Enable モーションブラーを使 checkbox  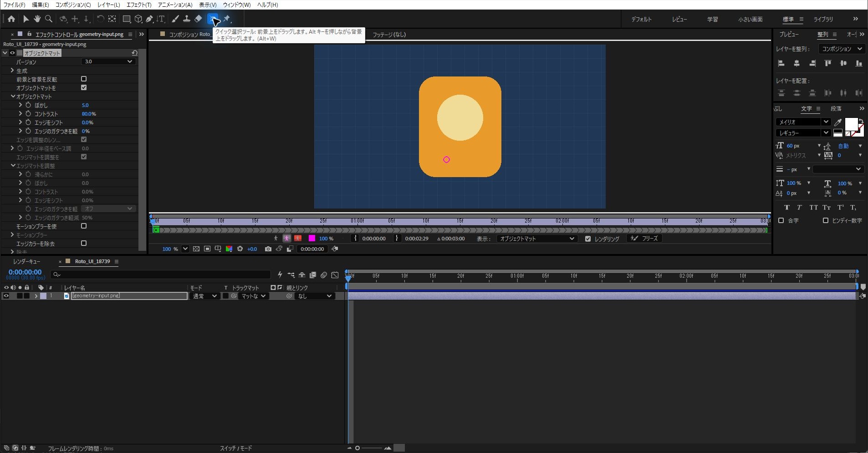click(x=84, y=226)
